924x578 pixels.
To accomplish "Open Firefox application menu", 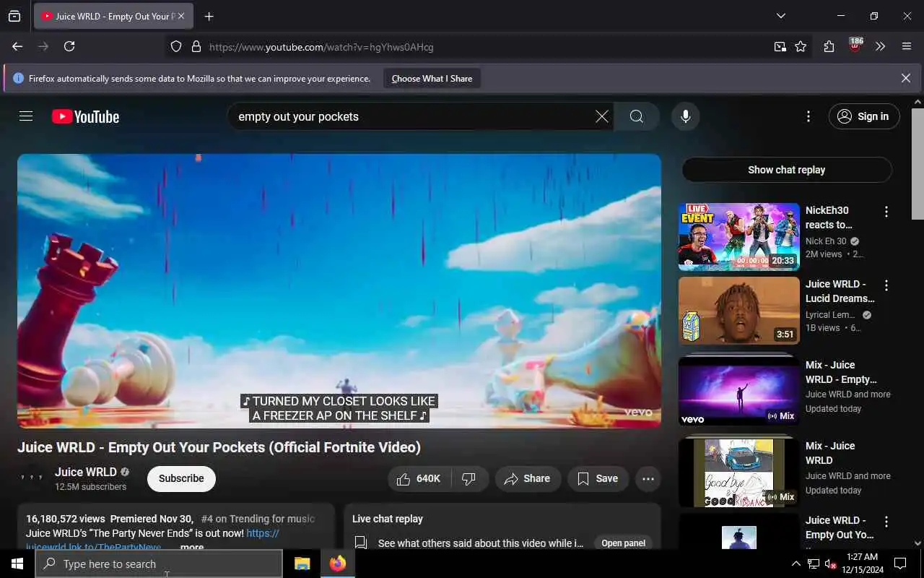I will coord(907,46).
